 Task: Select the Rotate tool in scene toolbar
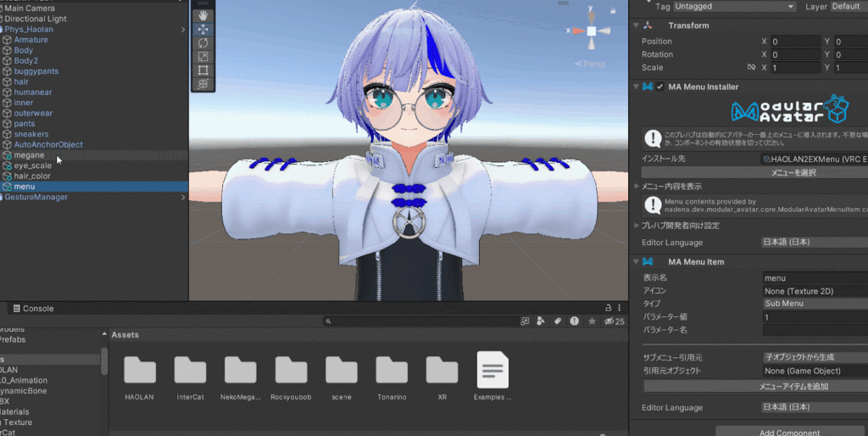coord(203,42)
